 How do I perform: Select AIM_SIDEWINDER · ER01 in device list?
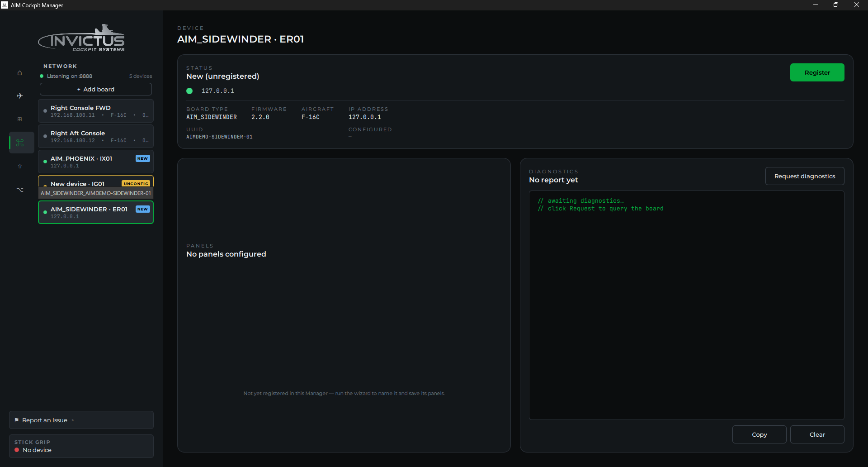point(96,212)
